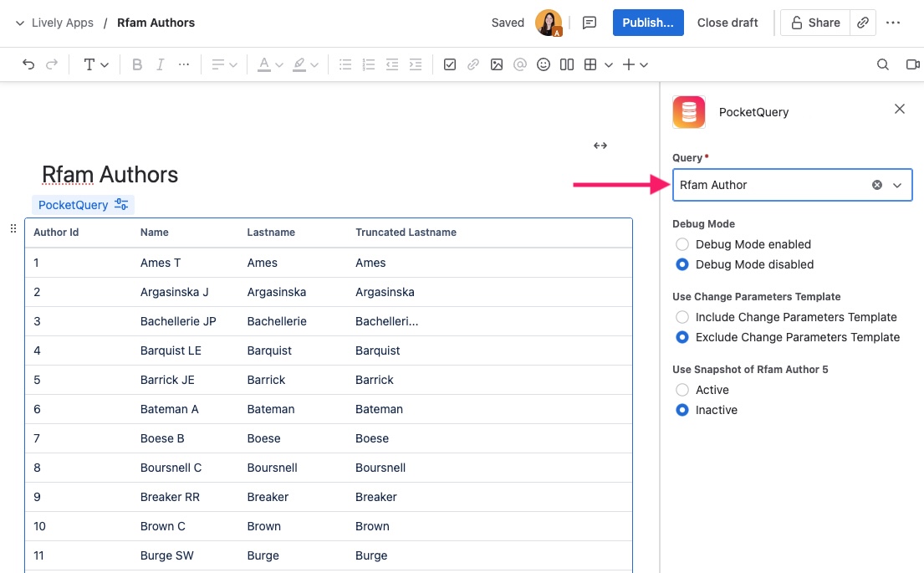Expand the Query dropdown chevron

[897, 185]
